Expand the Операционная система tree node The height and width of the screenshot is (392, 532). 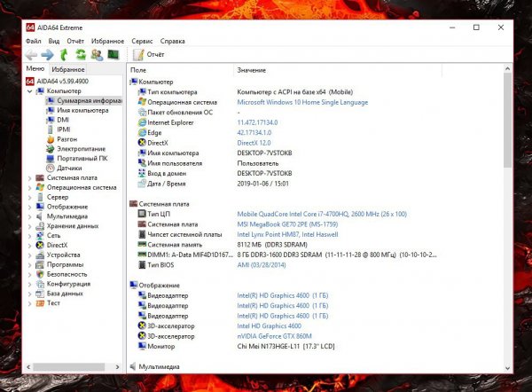point(30,187)
